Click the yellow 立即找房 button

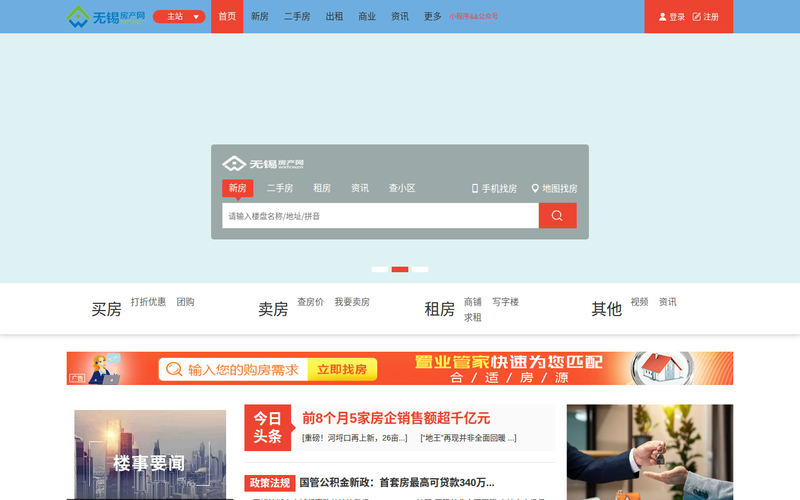[x=342, y=369]
